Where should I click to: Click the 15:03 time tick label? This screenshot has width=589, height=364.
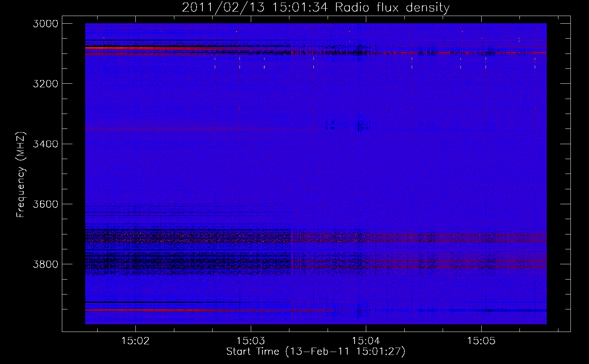pos(251,341)
